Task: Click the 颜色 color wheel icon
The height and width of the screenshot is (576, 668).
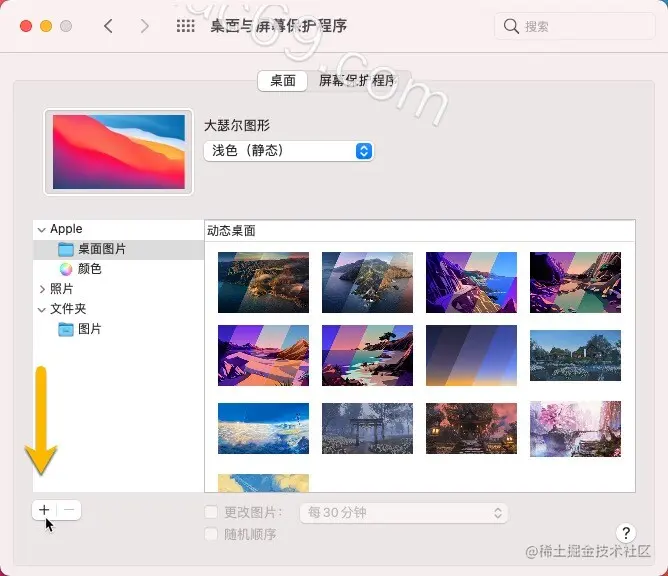Action: point(66,269)
